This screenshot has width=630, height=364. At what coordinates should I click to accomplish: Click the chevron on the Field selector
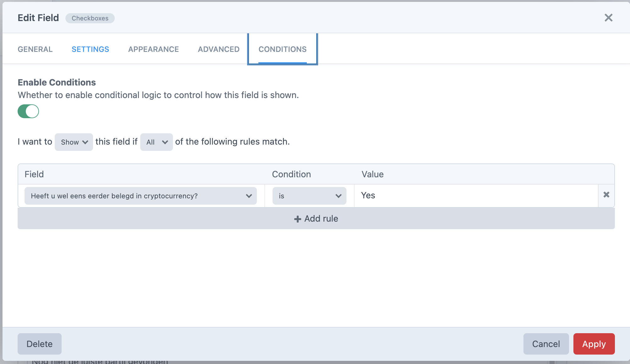pos(249,196)
